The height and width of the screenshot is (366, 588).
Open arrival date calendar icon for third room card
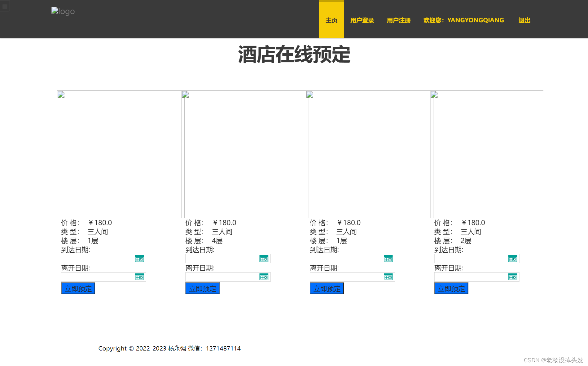tap(388, 259)
